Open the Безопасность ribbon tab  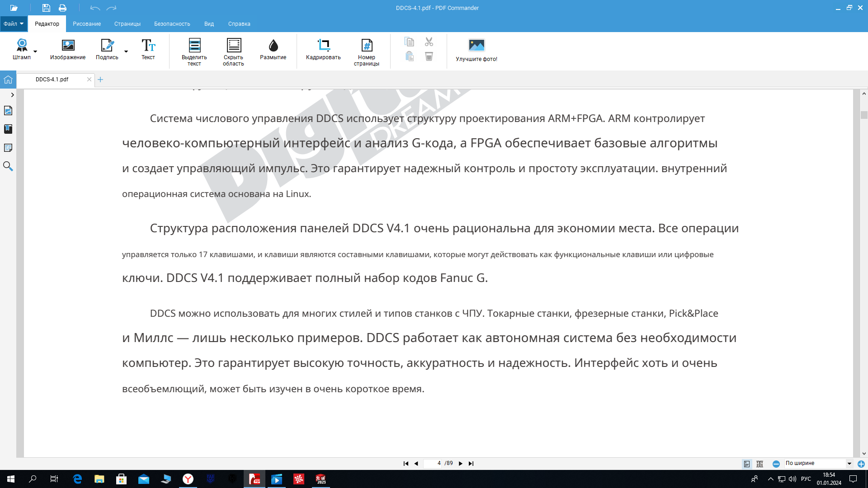(x=172, y=24)
